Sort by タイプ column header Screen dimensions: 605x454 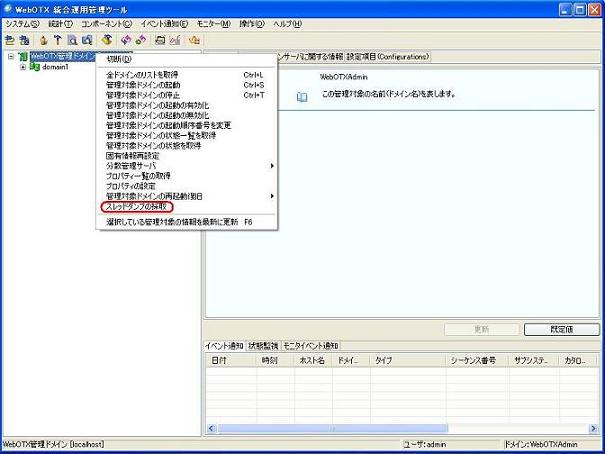click(x=408, y=361)
